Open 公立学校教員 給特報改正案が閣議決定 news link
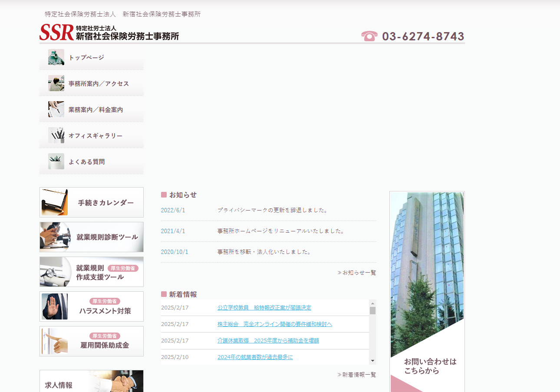560x392 pixels. [264, 308]
